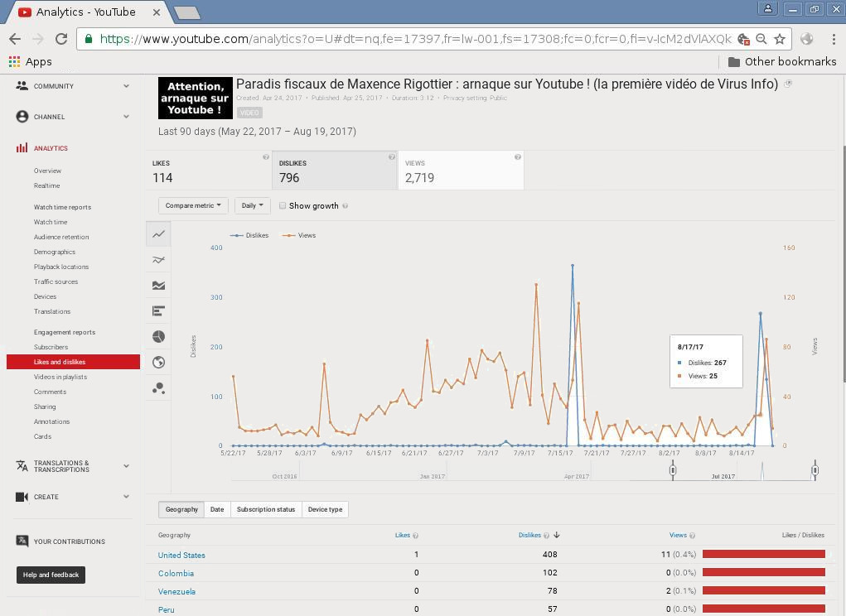Image resolution: width=846 pixels, height=616 pixels.
Task: Expand the Channel section chevron
Action: point(126,117)
